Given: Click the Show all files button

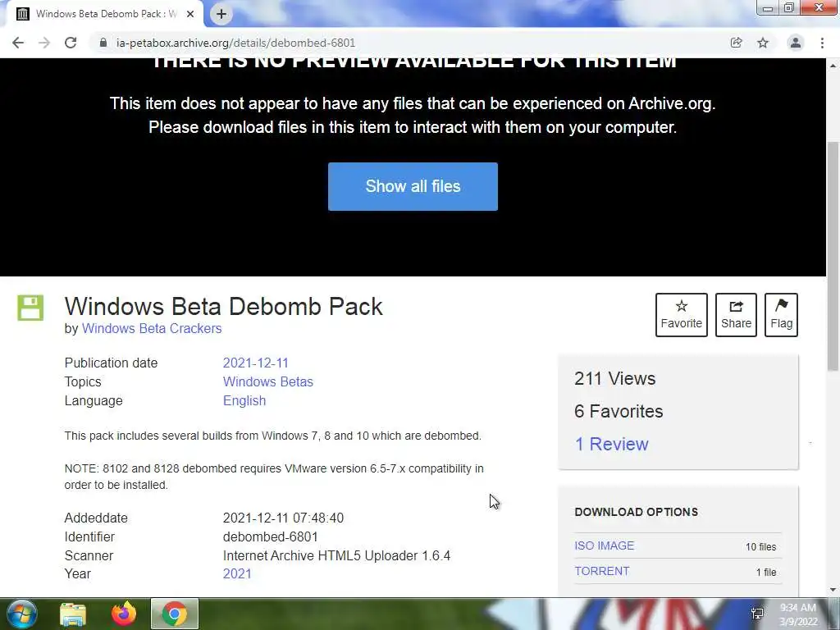Looking at the screenshot, I should pyautogui.click(x=413, y=186).
